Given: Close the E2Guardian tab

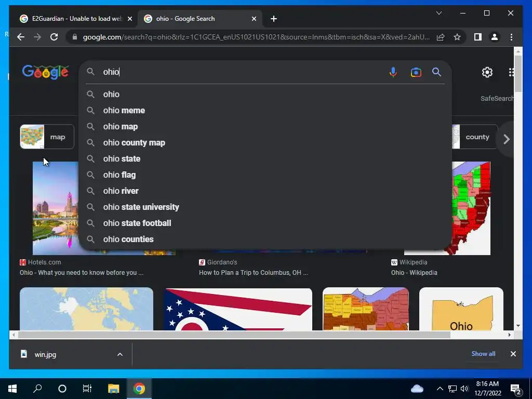Looking at the screenshot, I should click(x=129, y=19).
